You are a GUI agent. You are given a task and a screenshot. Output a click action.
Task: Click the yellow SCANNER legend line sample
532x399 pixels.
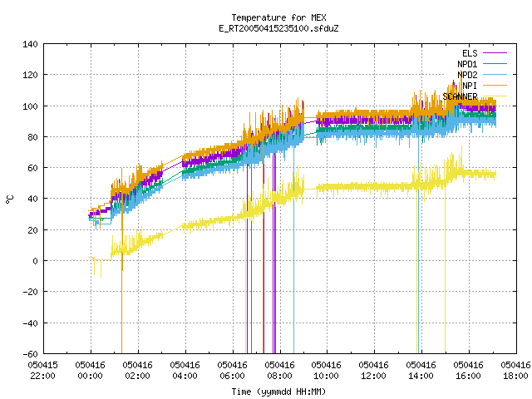click(495, 96)
